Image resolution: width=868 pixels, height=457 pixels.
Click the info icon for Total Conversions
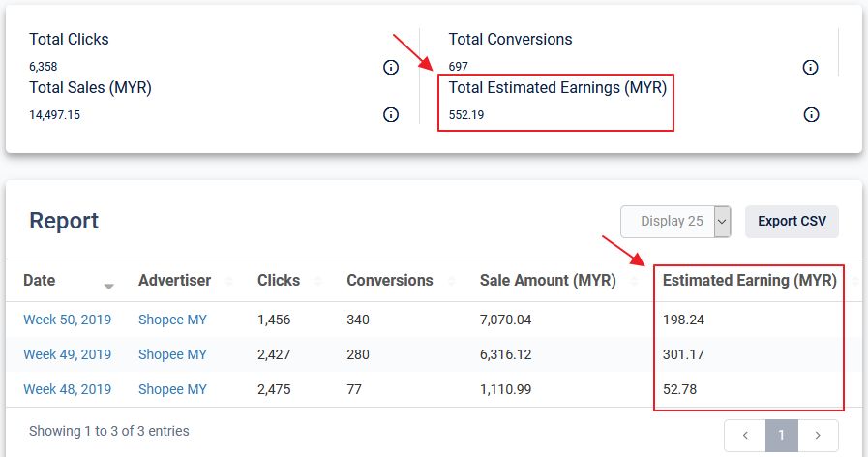pyautogui.click(x=811, y=67)
